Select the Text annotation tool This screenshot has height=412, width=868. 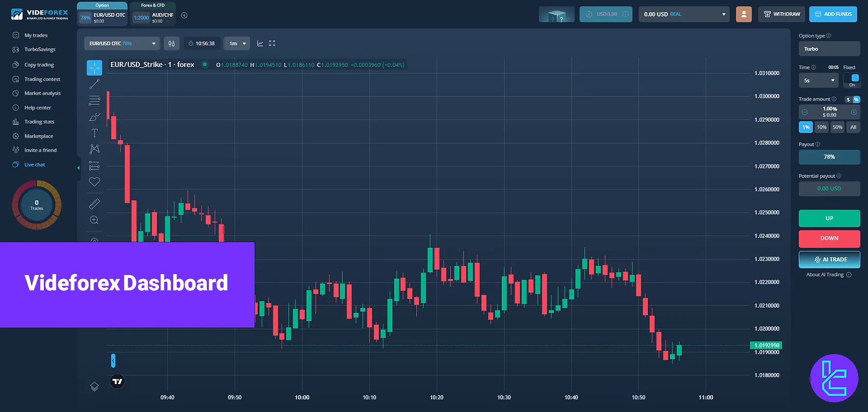[x=95, y=133]
